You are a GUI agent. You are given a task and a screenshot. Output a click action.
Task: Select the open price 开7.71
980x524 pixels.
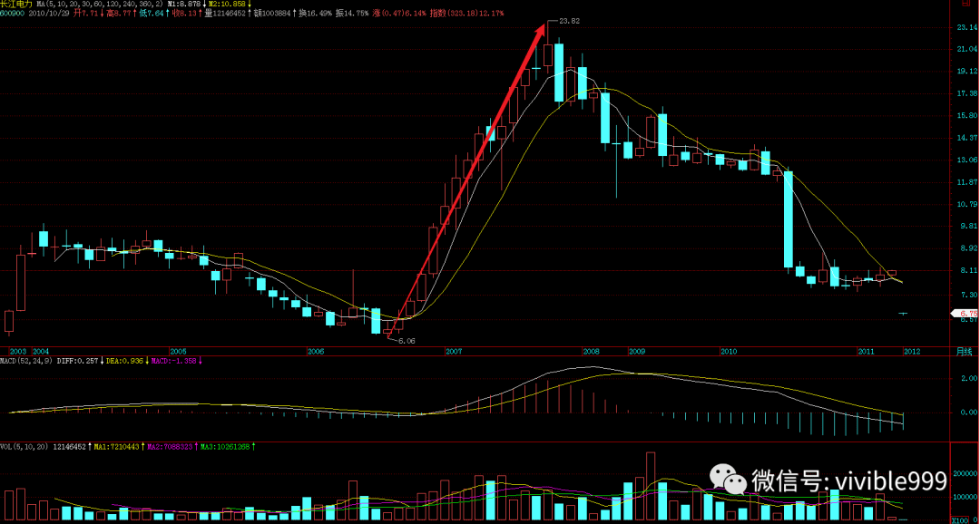pyautogui.click(x=86, y=13)
